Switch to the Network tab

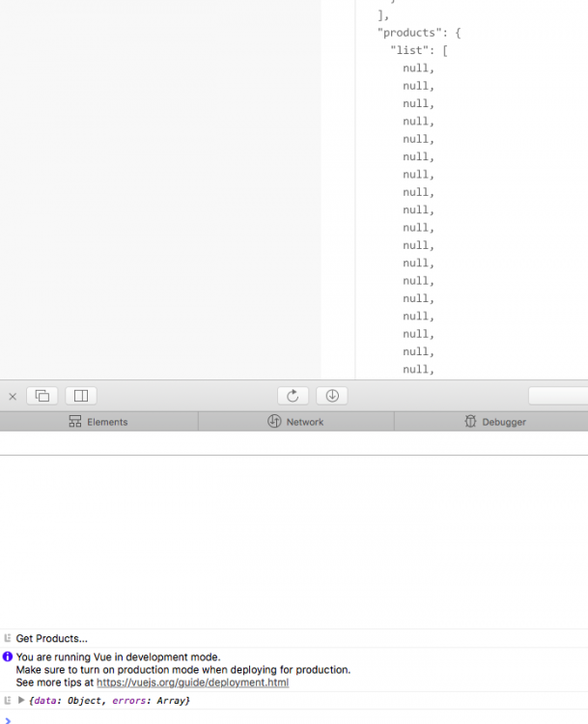click(x=296, y=422)
